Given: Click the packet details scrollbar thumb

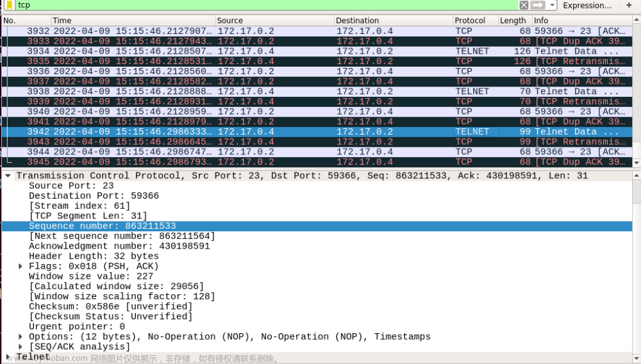Looking at the screenshot, I should point(637,192).
